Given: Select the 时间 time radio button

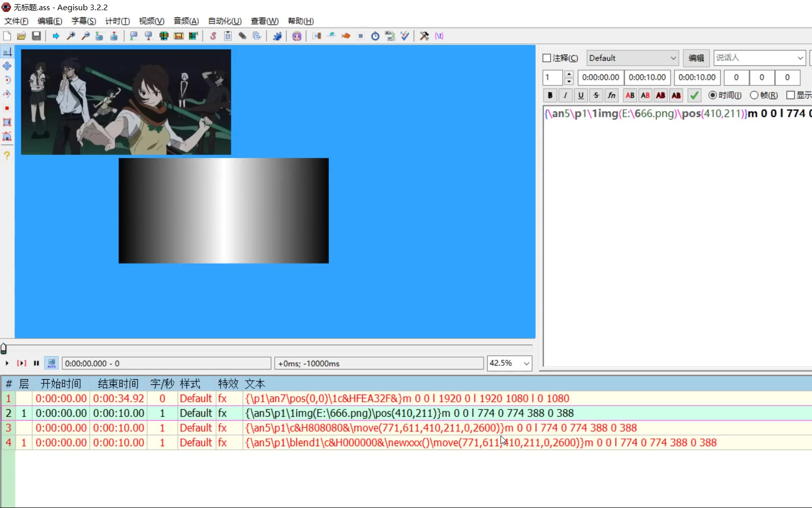Looking at the screenshot, I should coord(713,95).
